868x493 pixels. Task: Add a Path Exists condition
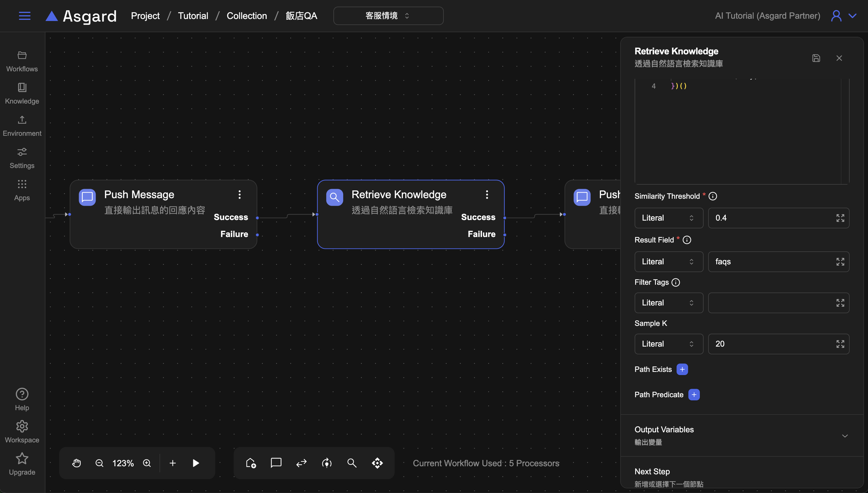[x=682, y=369]
